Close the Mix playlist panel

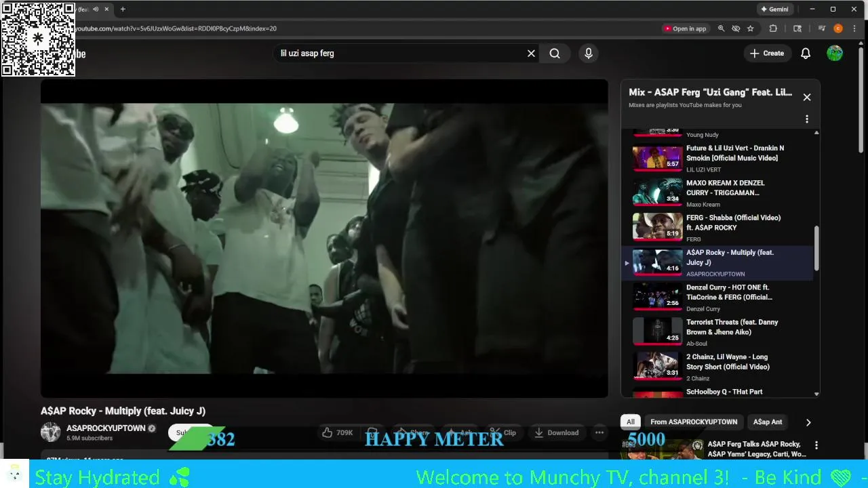coord(807,97)
